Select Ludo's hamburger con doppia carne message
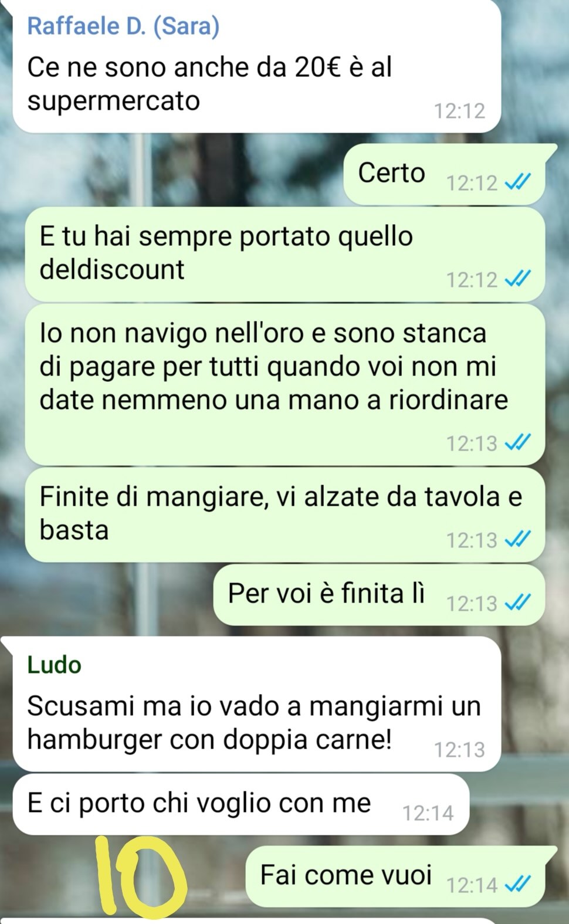 tap(256, 704)
